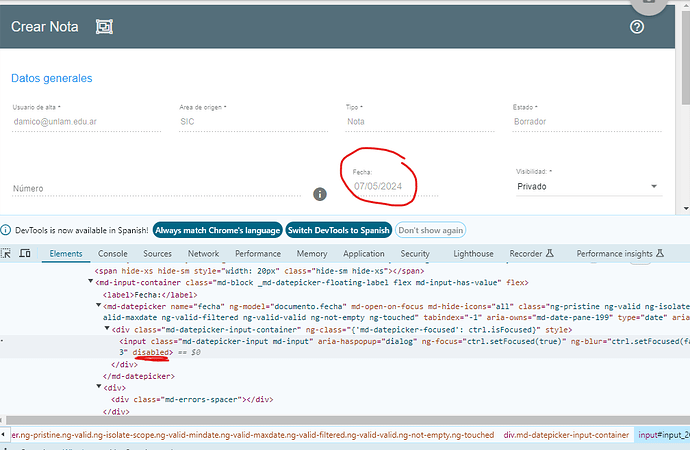Select the label Fecha element line
This screenshot has width=690, height=450.
[x=150, y=295]
